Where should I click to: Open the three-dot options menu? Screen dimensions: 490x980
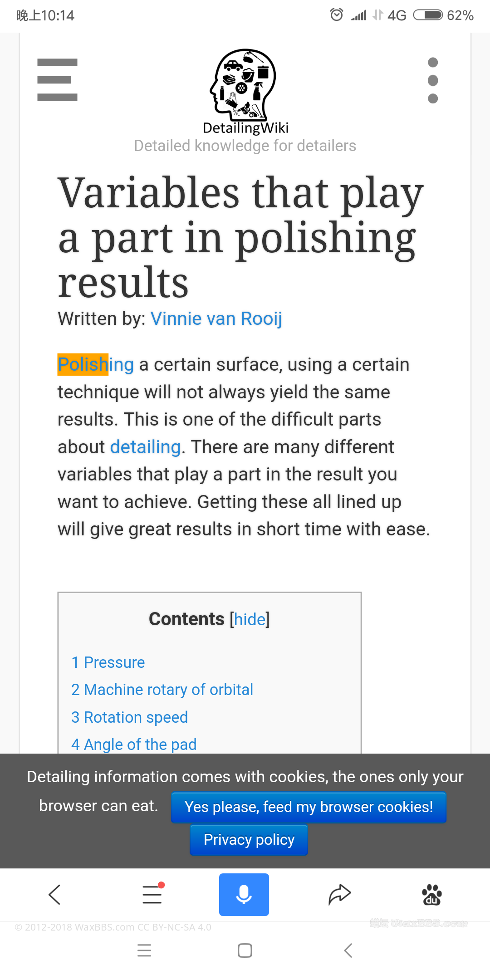(x=433, y=80)
